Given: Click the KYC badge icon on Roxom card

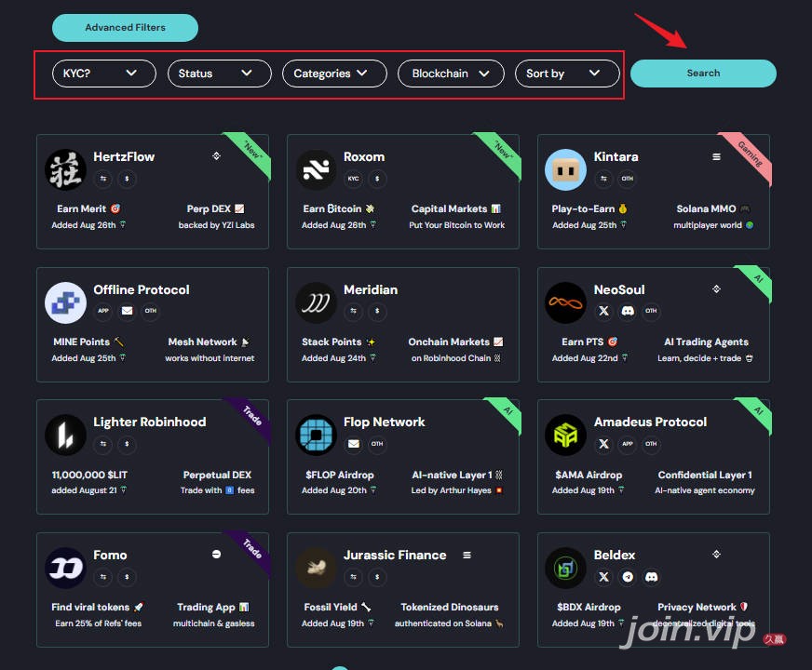Looking at the screenshot, I should [x=354, y=179].
